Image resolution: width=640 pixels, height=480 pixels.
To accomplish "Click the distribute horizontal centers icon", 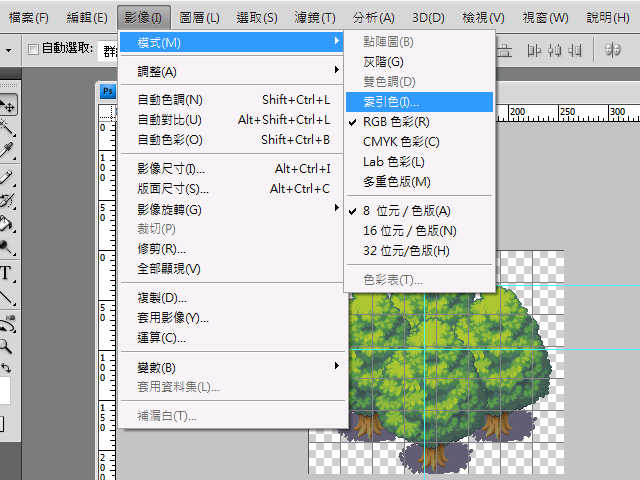I will (554, 51).
